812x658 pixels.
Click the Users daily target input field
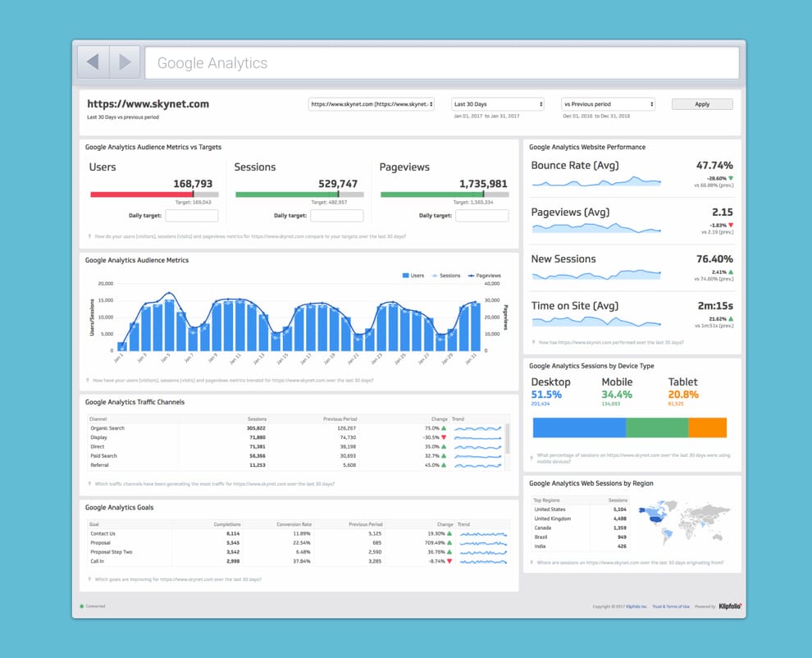[192, 216]
